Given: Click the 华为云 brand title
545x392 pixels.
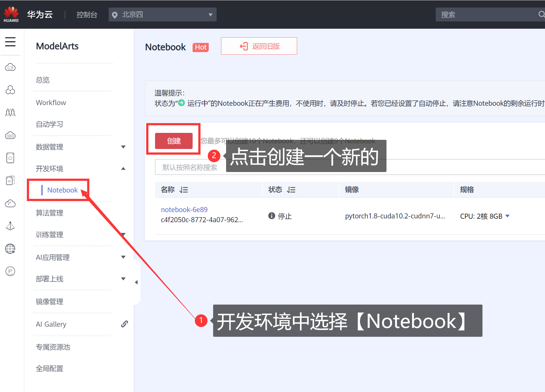Looking at the screenshot, I should [x=40, y=15].
